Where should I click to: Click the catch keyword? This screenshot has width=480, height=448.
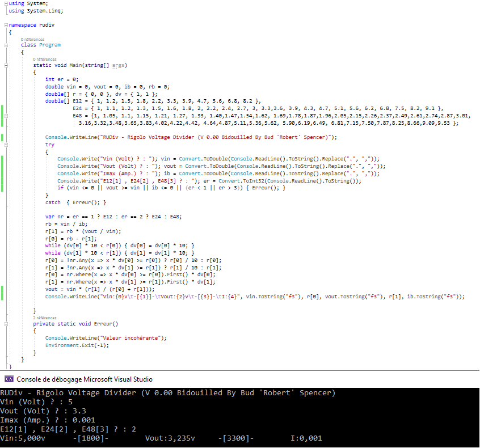[53, 202]
